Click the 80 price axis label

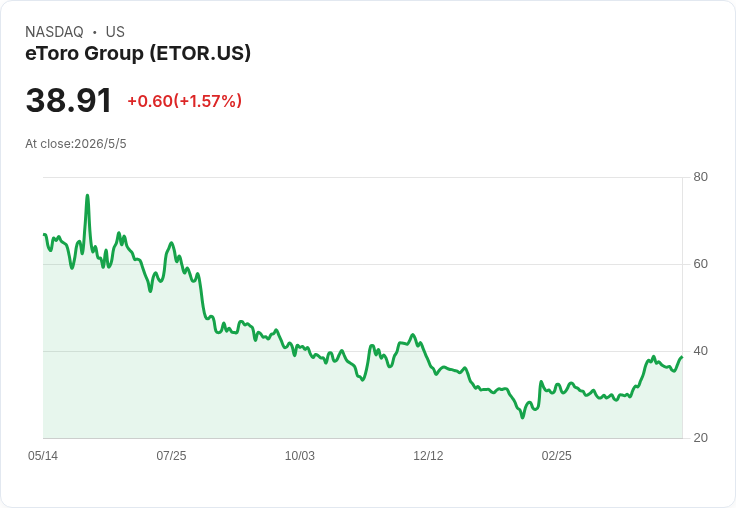pyautogui.click(x=700, y=177)
